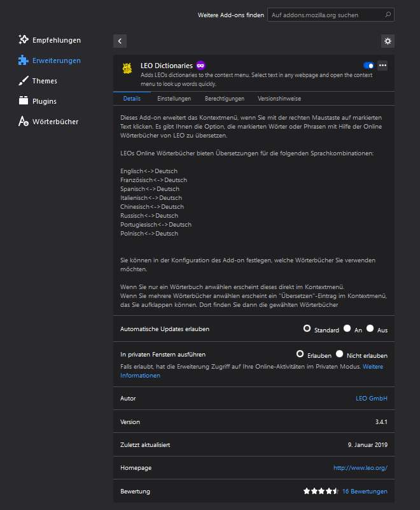Open the three-dot options menu

click(382, 65)
